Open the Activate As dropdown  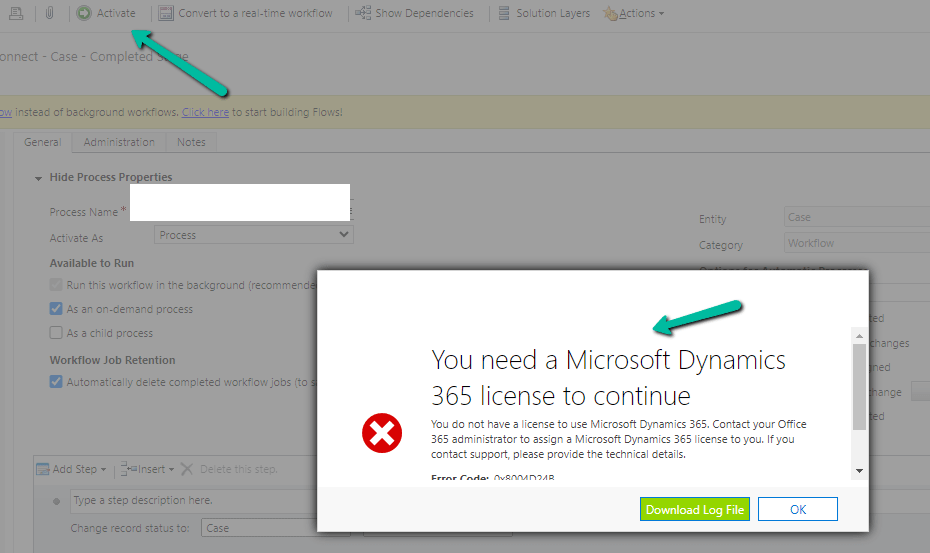click(x=254, y=235)
